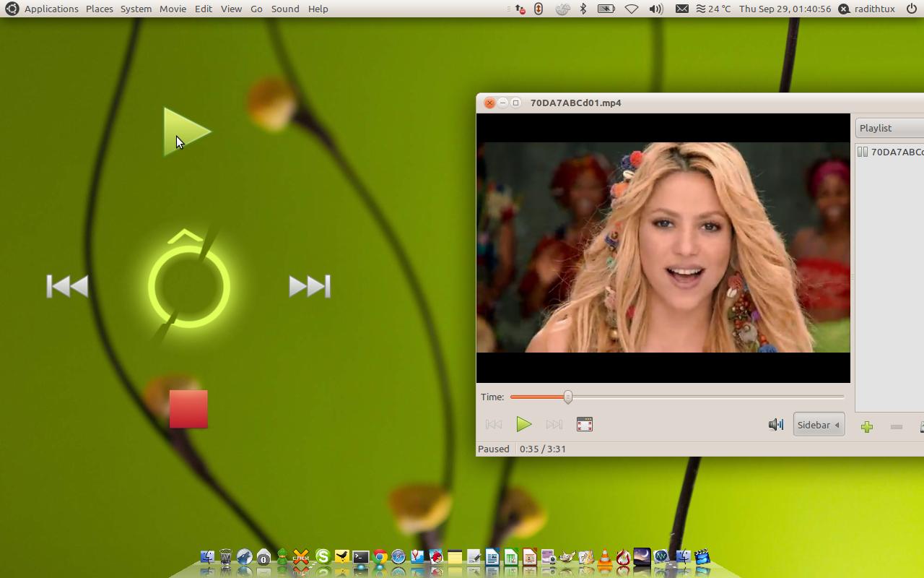Open the radithtux user menu
Screen dimensions: 924x578
pos(866,9)
